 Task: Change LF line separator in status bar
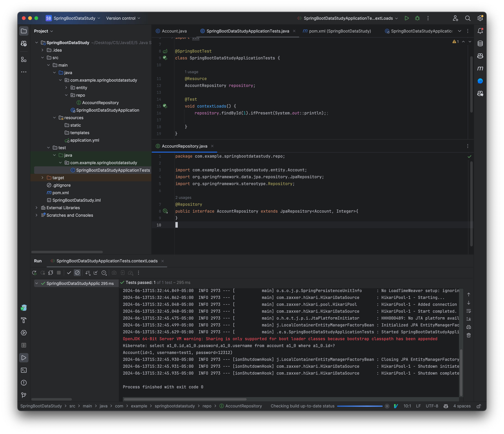418,406
